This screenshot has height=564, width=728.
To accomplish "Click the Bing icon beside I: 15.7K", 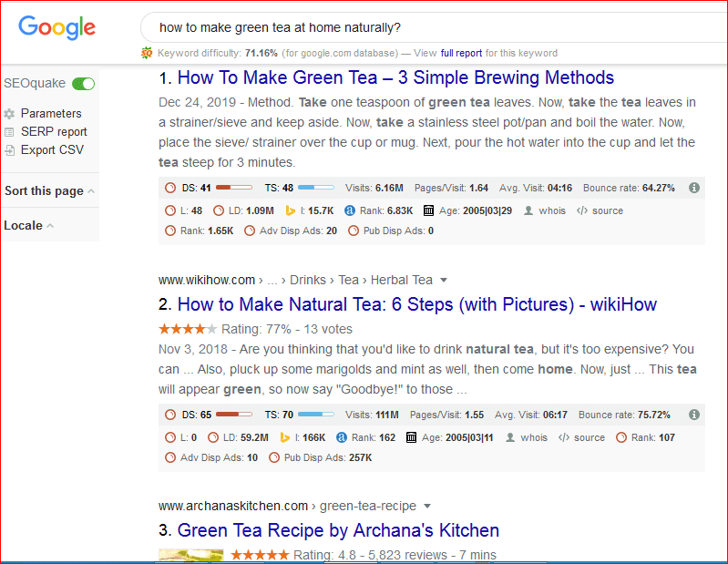I will coord(290,210).
